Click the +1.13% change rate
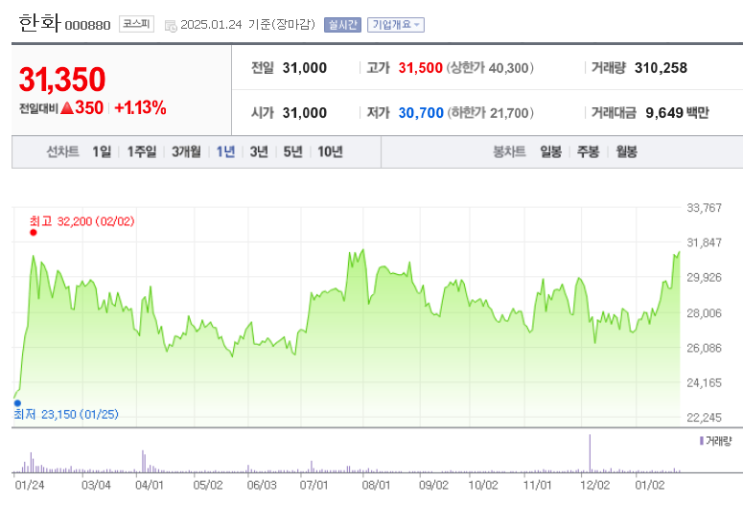Viewport: 743px width, 505px height. pos(140,108)
